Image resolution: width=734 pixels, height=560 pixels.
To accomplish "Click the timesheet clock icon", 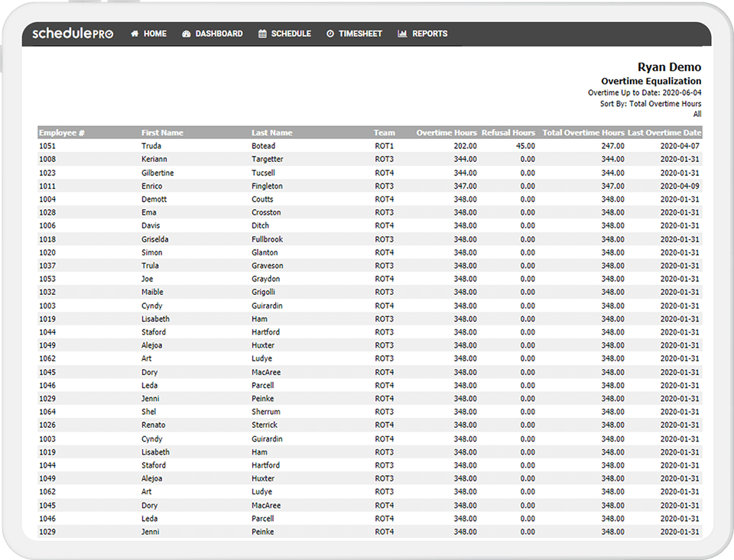I will pyautogui.click(x=330, y=34).
